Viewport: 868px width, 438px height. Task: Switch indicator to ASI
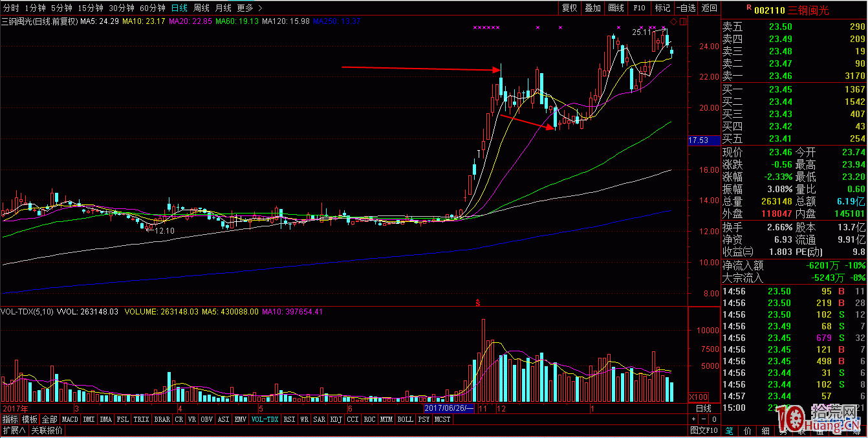tap(224, 419)
